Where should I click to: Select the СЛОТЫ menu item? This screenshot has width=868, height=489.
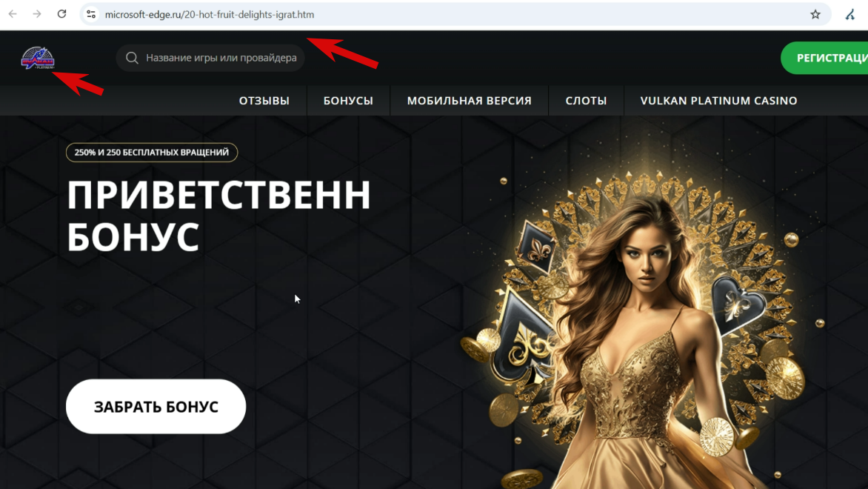click(x=586, y=101)
